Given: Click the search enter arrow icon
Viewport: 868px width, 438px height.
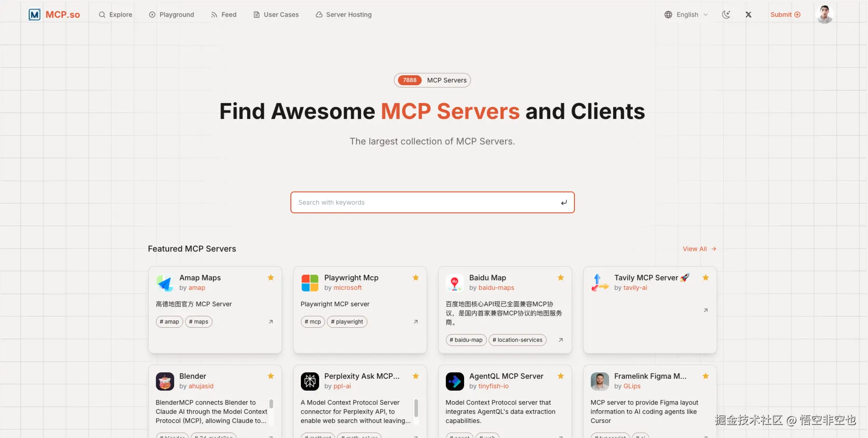Looking at the screenshot, I should click(564, 202).
